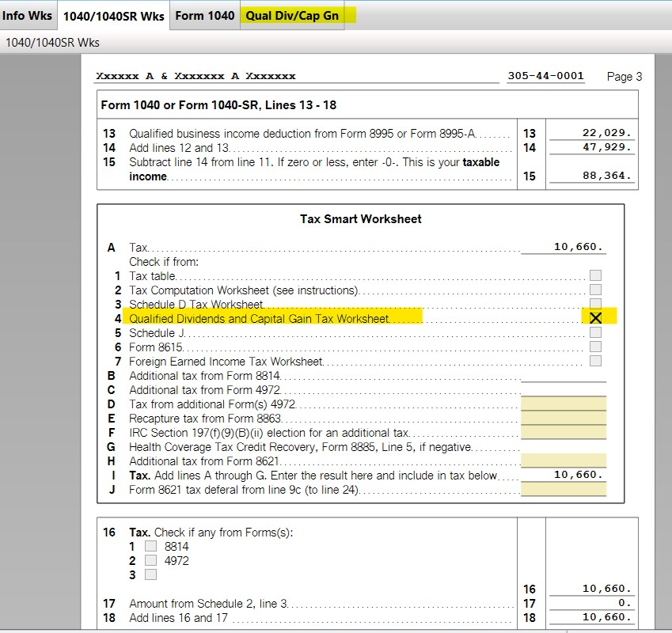This screenshot has height=633, width=672.
Task: Uncheck Qualified Dividends and Capital Gain checkbox
Action: 595,318
